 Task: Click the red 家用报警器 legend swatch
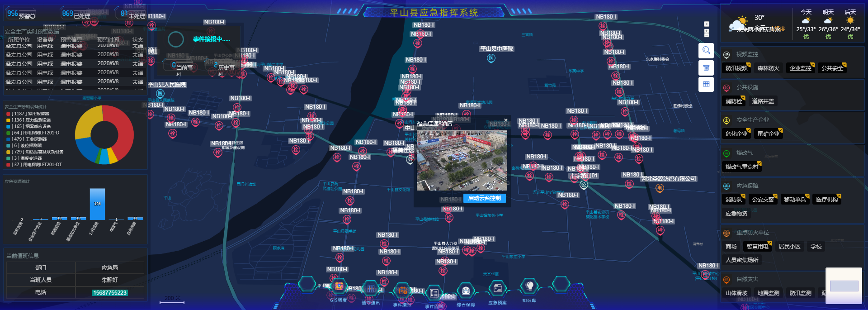(x=8, y=114)
